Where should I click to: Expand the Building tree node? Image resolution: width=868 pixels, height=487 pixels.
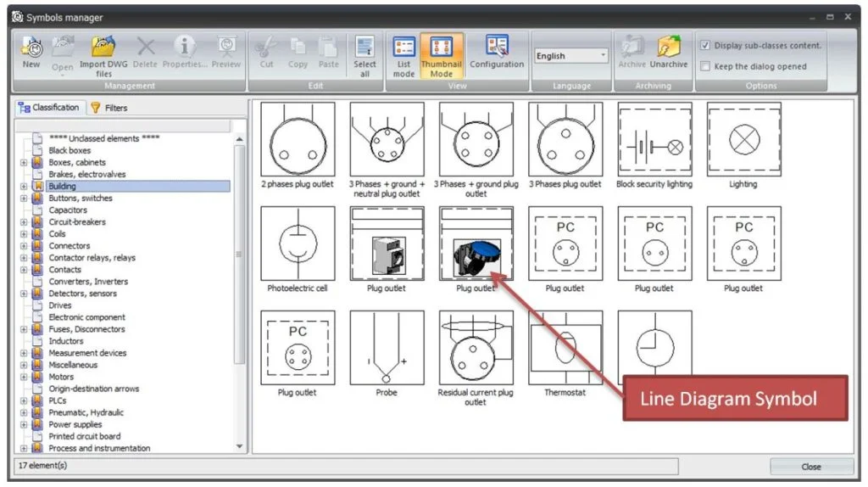(x=24, y=186)
